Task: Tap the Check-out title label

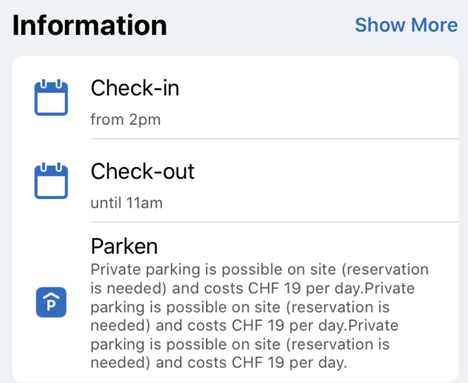Action: (x=143, y=172)
